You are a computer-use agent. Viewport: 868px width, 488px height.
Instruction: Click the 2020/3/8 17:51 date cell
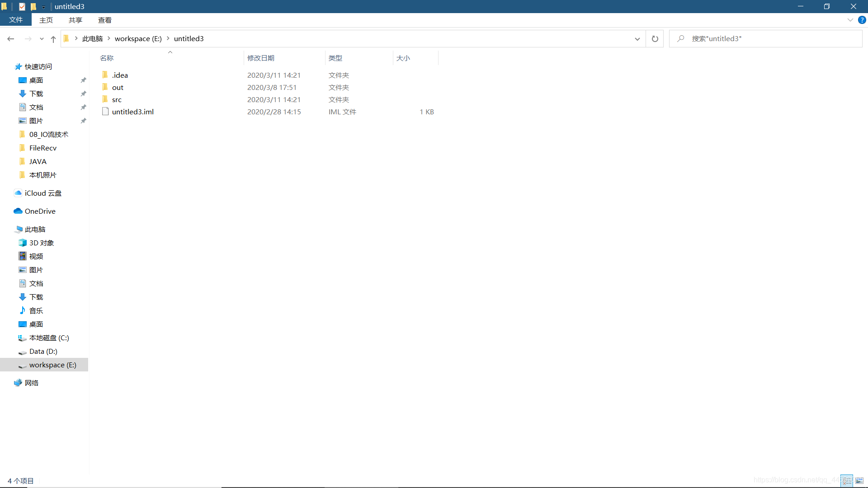click(x=272, y=87)
